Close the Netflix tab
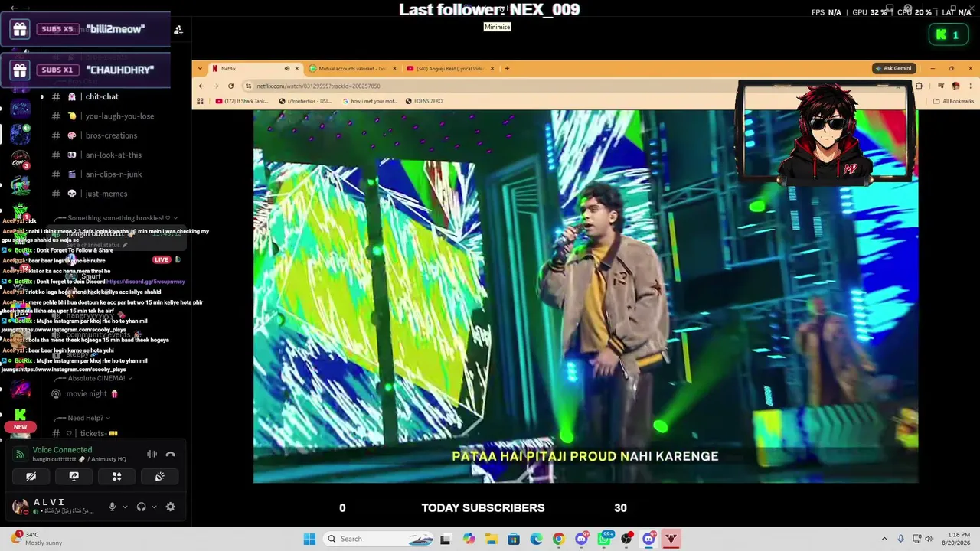Screen dimensions: 980x551 coord(297,69)
